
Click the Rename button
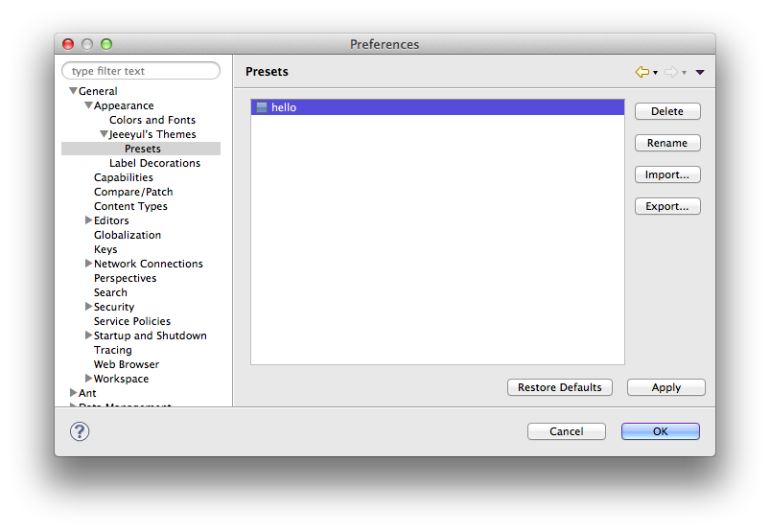coord(667,143)
